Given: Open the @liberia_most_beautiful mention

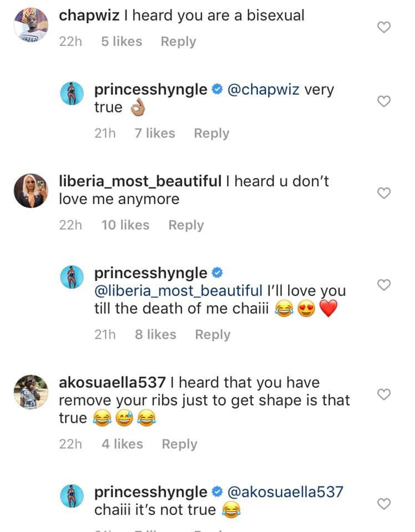Looking at the screenshot, I should tap(178, 290).
